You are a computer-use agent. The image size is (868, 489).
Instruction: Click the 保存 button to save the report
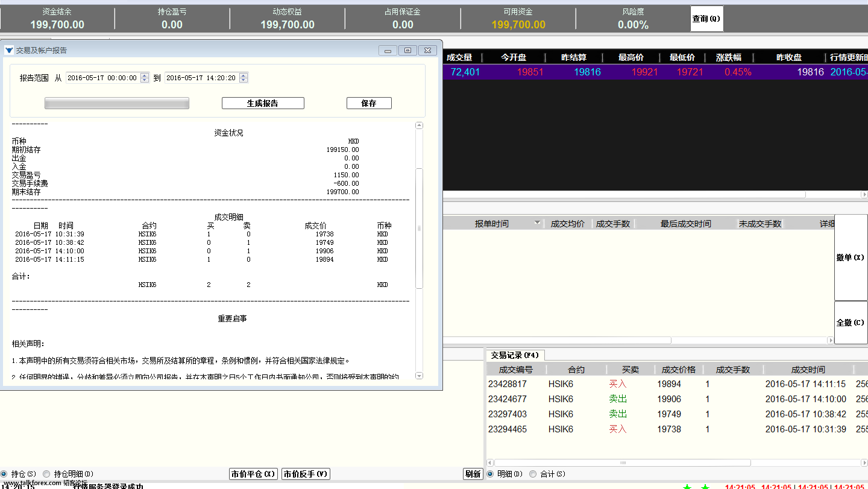click(x=369, y=103)
